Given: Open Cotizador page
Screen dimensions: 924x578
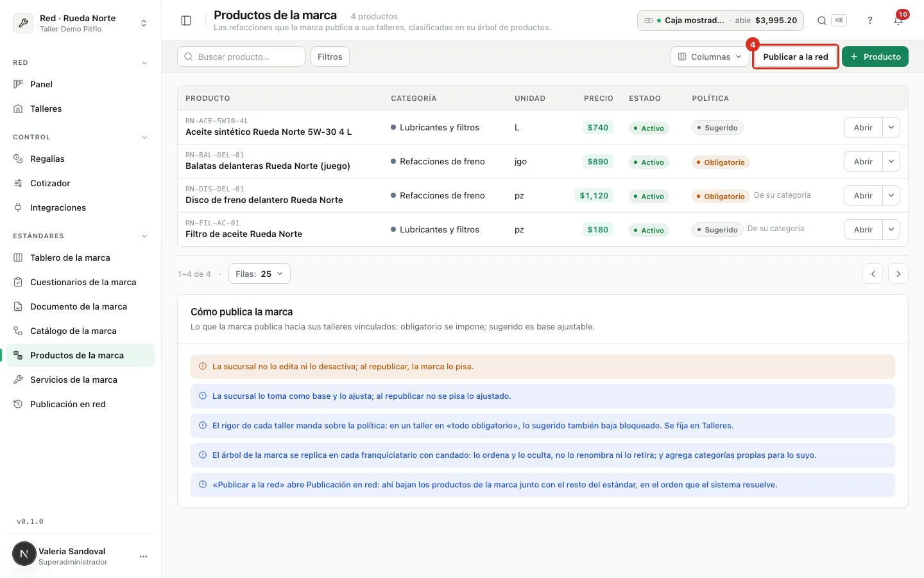Looking at the screenshot, I should pyautogui.click(x=80, y=183).
